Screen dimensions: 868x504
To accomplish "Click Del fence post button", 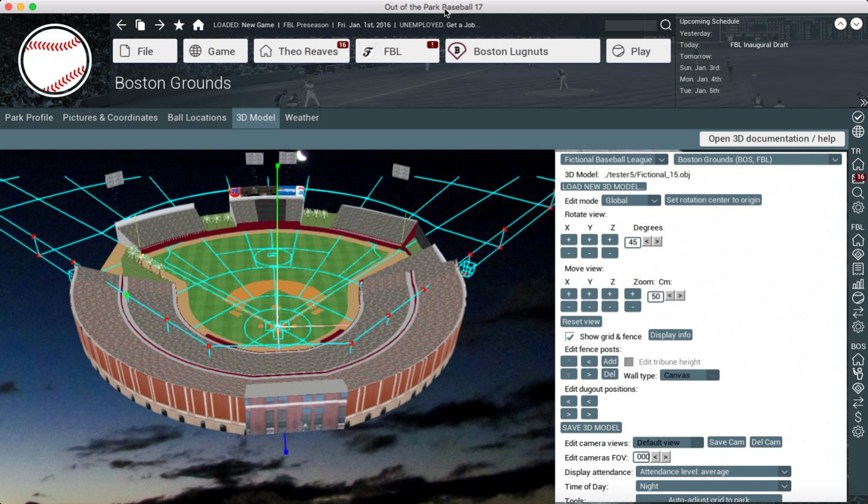I will pos(610,374).
